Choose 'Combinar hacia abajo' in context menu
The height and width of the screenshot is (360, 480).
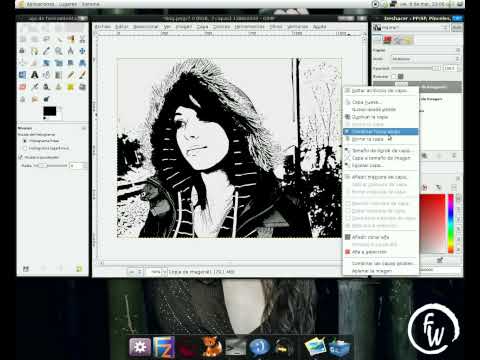click(x=381, y=132)
